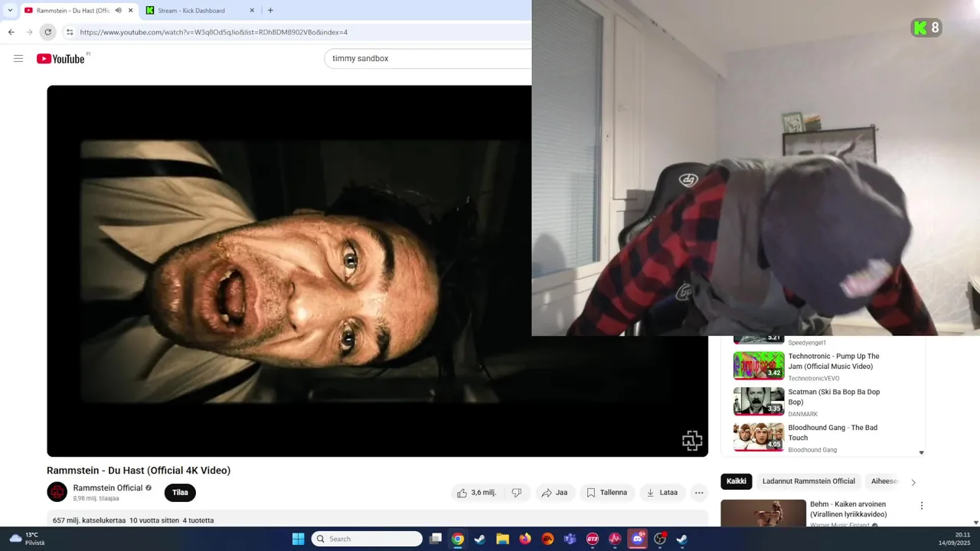This screenshot has width=980, height=551.
Task: Click Behm - Kaiken arvoinen video title
Action: coord(848,509)
